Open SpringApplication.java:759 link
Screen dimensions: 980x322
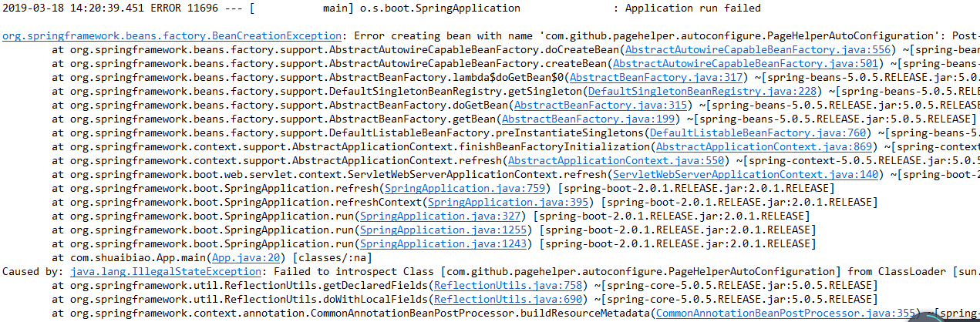click(466, 188)
